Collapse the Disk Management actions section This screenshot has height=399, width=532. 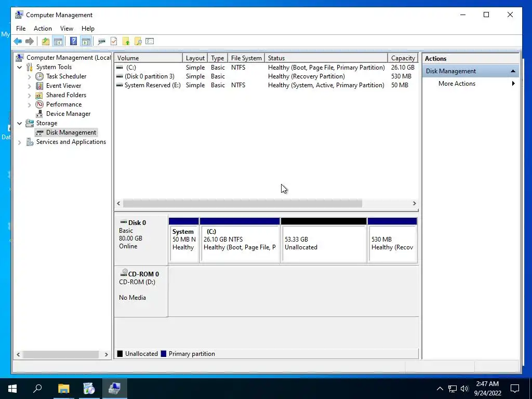(x=513, y=71)
